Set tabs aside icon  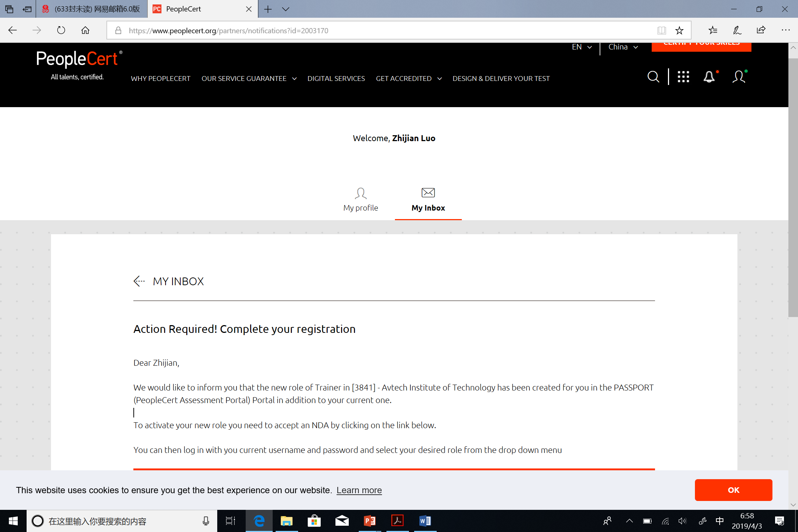[x=27, y=9]
